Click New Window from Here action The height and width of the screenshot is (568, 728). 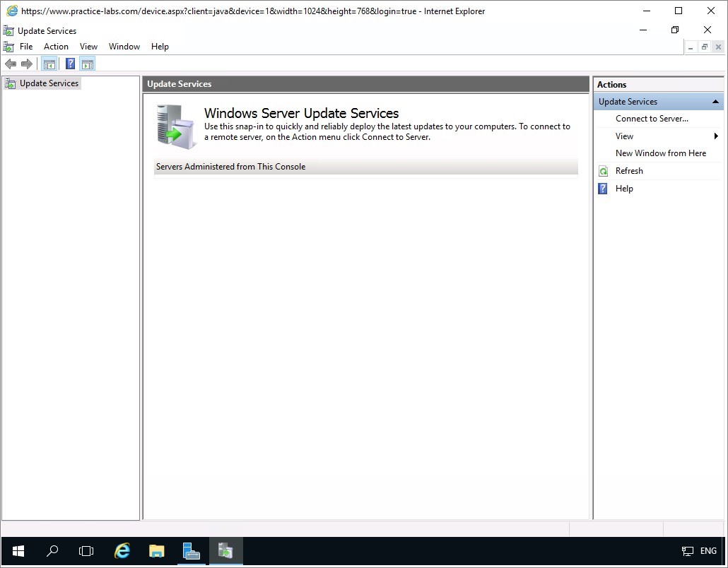tap(660, 153)
